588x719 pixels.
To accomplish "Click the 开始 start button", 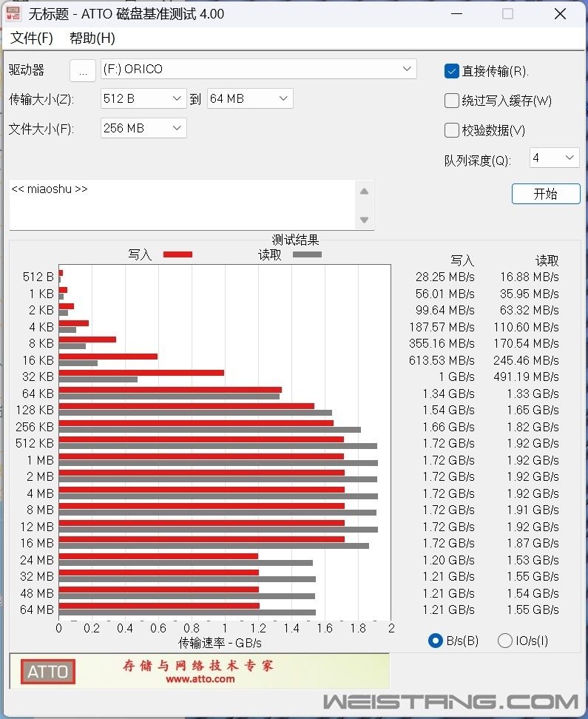I will 545,194.
